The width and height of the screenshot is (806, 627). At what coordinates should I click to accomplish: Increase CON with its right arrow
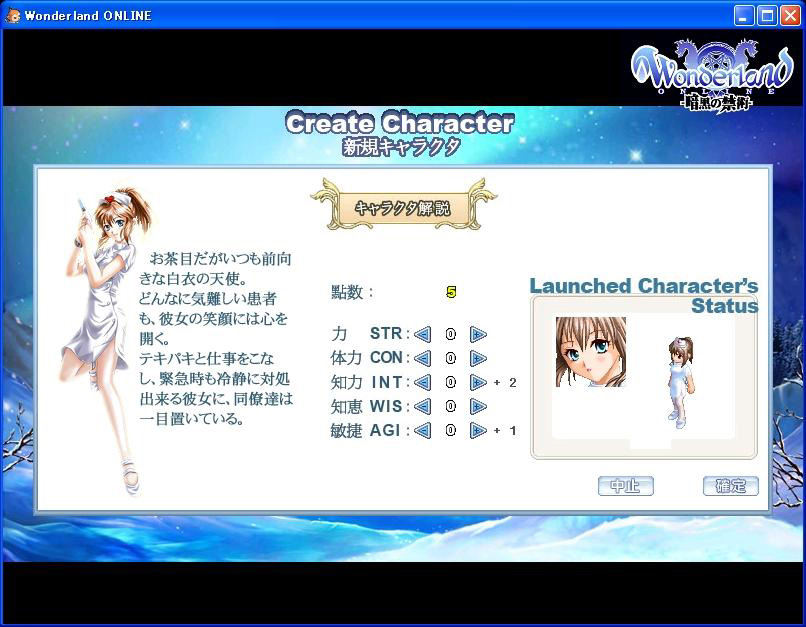pos(478,358)
